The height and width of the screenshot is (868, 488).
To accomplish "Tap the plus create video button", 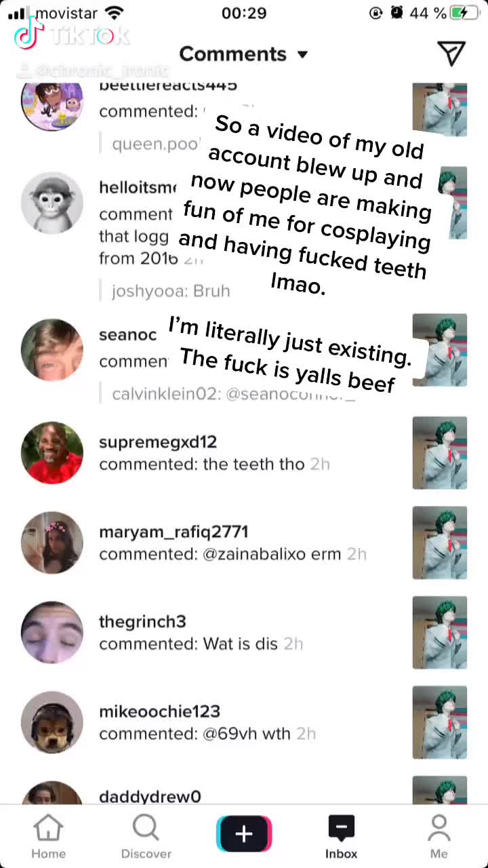I will click(x=244, y=834).
